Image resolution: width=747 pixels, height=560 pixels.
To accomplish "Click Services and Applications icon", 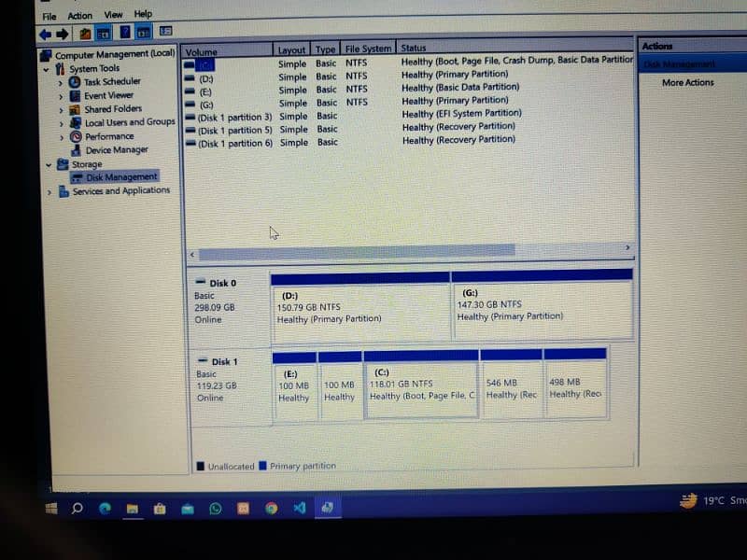I will click(63, 192).
